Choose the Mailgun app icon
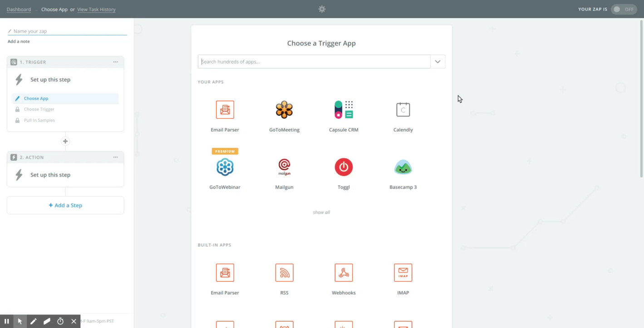The height and width of the screenshot is (328, 644). click(284, 167)
